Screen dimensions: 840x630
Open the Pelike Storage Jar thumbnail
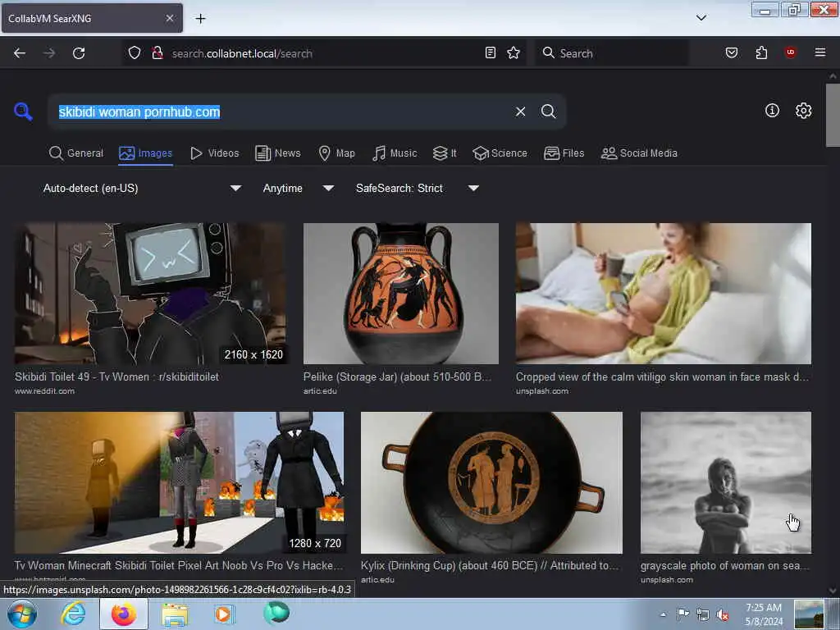pos(400,294)
